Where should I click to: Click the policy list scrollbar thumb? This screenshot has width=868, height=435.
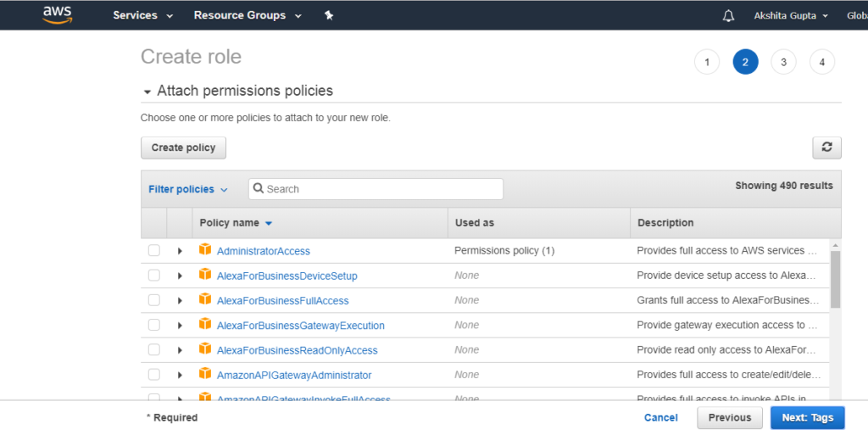pos(835,280)
